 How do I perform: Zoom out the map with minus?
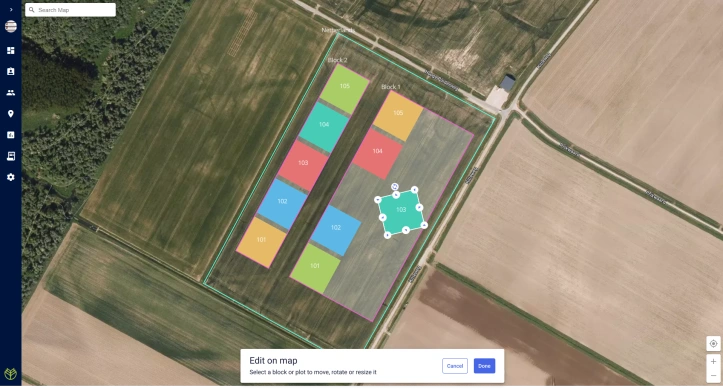pyautogui.click(x=713, y=375)
